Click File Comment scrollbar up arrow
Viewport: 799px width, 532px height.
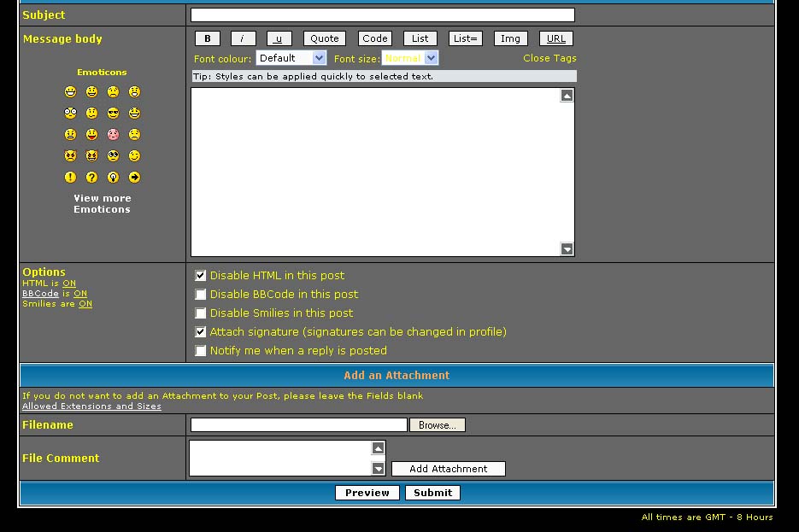coord(378,448)
